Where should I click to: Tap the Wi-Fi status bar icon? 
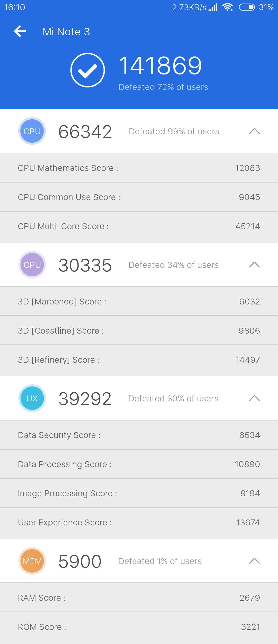(228, 7)
